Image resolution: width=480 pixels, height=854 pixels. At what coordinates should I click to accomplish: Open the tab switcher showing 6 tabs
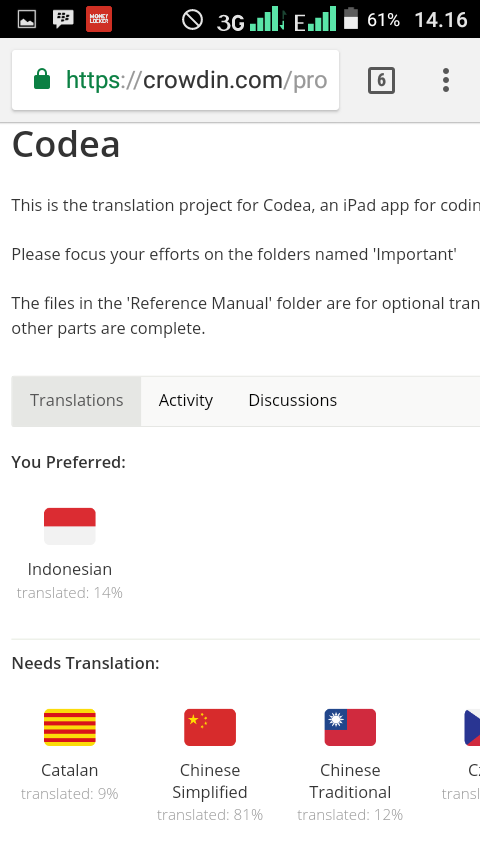click(x=381, y=81)
